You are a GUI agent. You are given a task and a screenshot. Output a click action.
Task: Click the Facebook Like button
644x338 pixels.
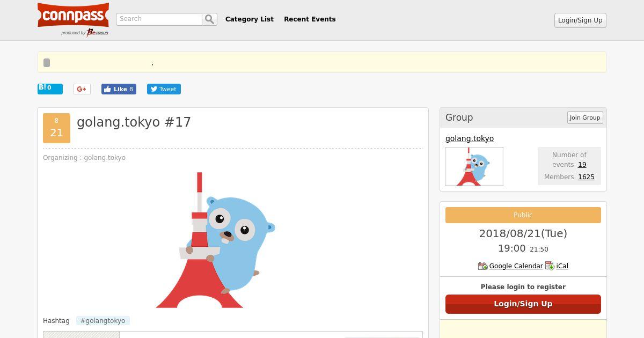(x=119, y=89)
